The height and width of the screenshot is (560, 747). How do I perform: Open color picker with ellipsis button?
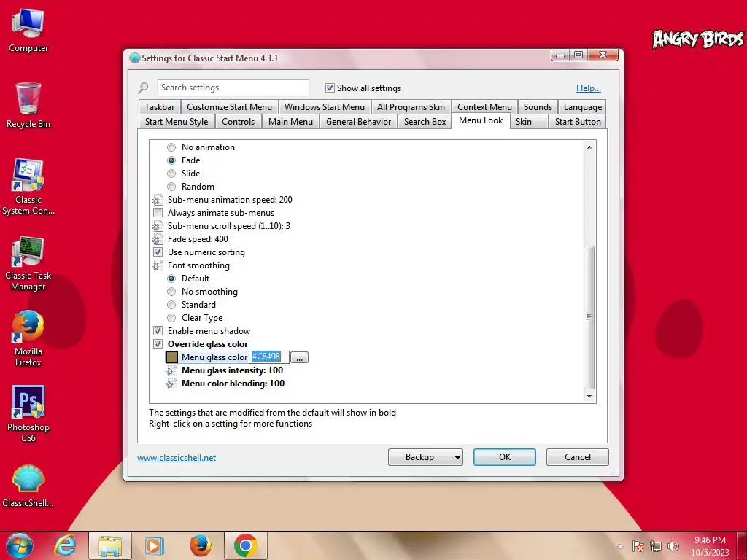coord(299,357)
